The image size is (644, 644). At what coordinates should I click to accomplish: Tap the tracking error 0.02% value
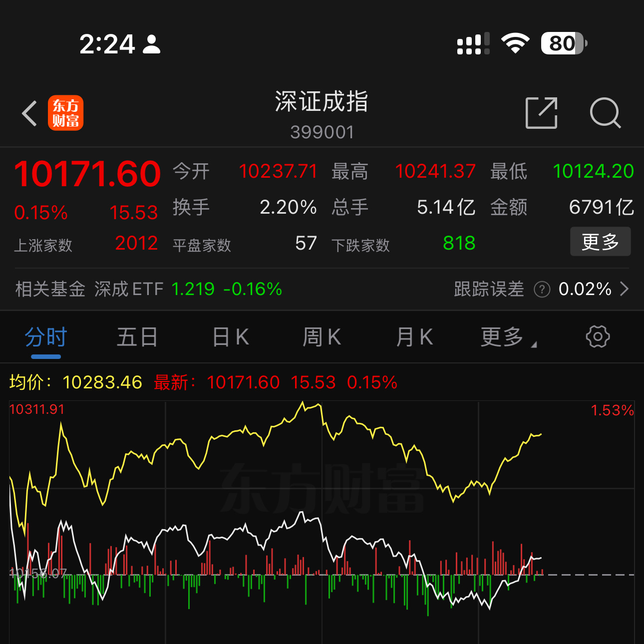[585, 289]
